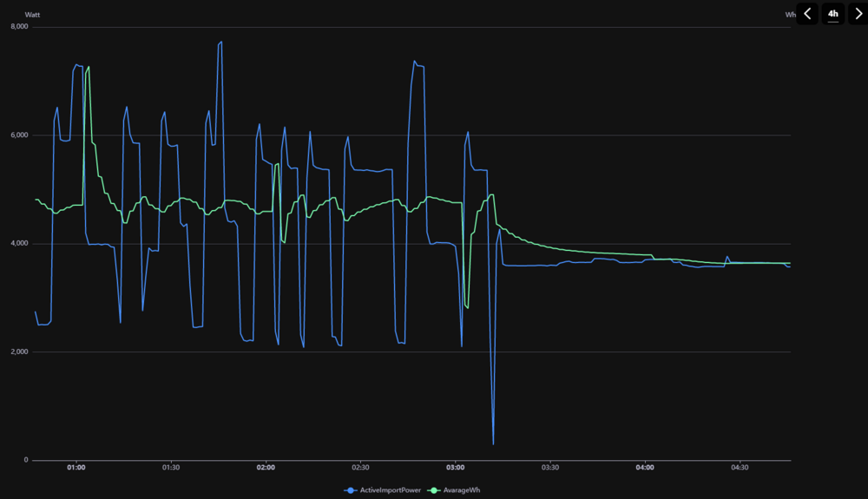Click the lowest dip of the blue line
868x499 pixels.
pyautogui.click(x=493, y=443)
